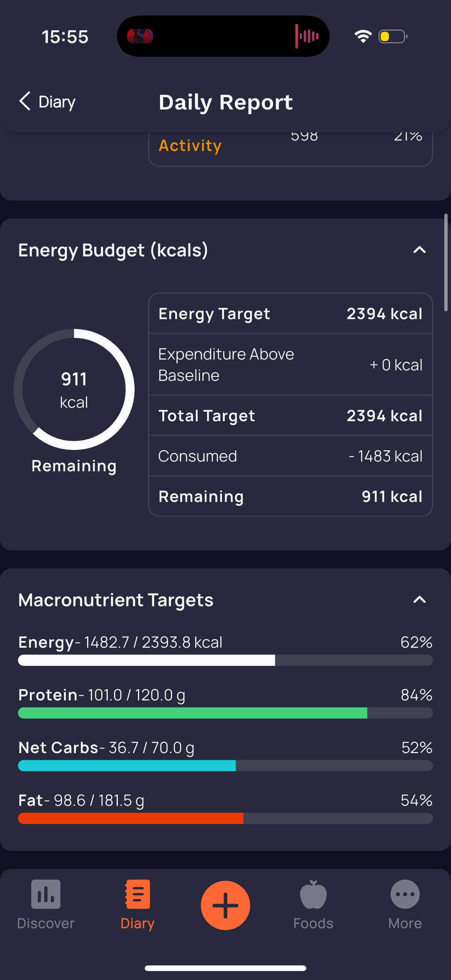Image resolution: width=451 pixels, height=980 pixels.
Task: Open the Discover bar-chart icon
Action: tap(46, 894)
